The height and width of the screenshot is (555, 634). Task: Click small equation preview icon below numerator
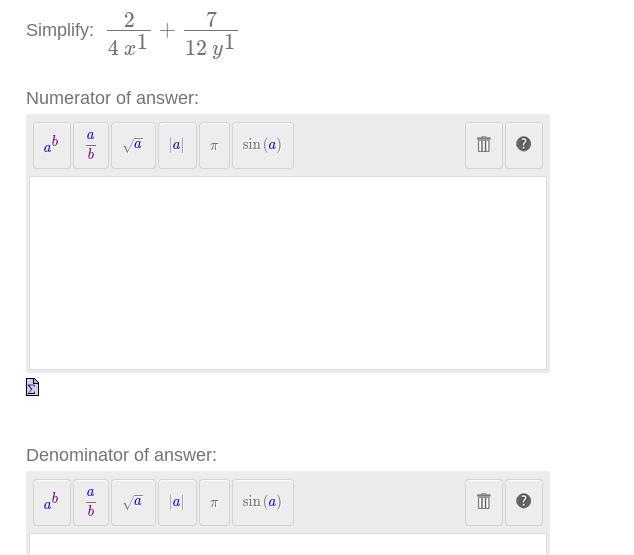tap(32, 387)
